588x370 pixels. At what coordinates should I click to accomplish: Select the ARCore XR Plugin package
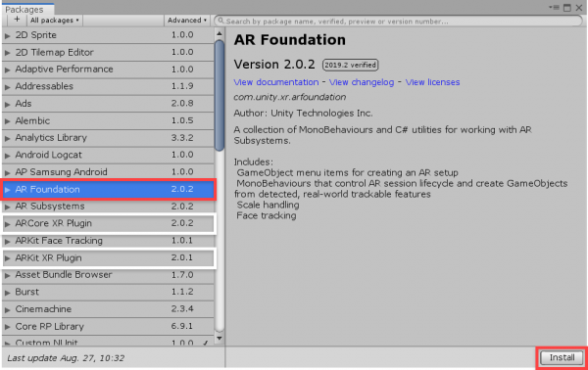[108, 223]
